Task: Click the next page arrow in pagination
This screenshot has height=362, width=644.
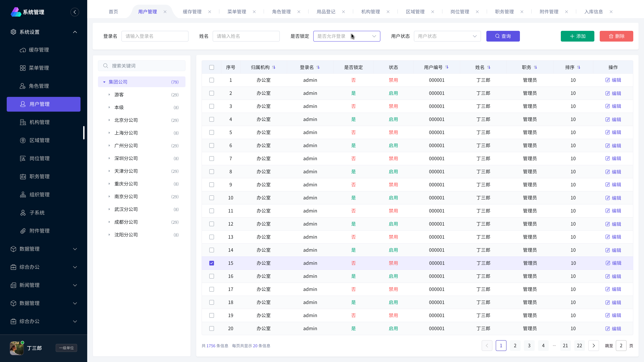Action: point(594,346)
